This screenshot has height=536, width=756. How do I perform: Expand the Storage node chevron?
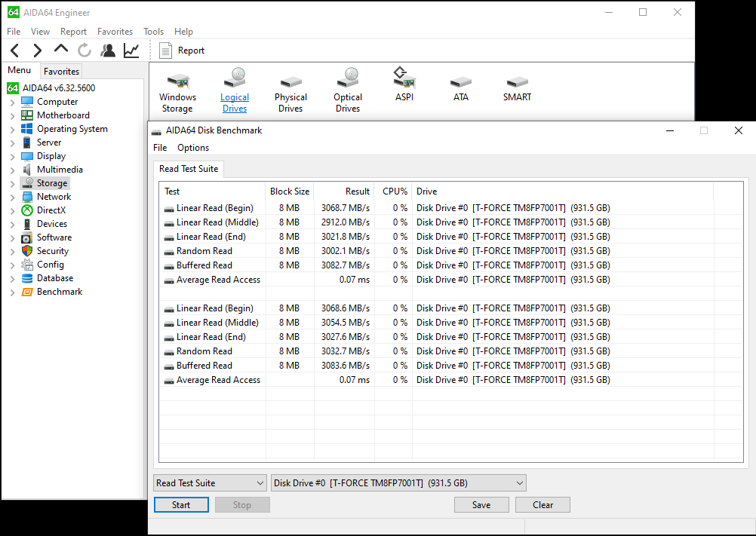[13, 183]
